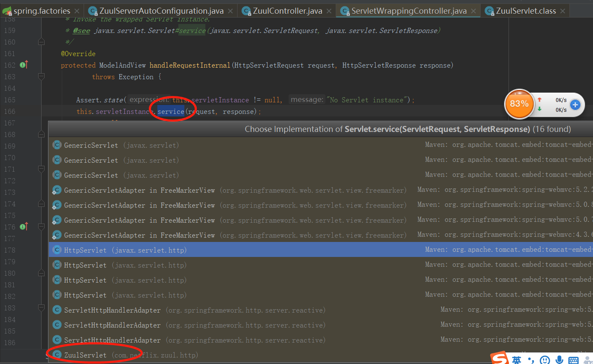Click line number 162 in the gutter
This screenshot has height=364, width=593.
(9, 65)
